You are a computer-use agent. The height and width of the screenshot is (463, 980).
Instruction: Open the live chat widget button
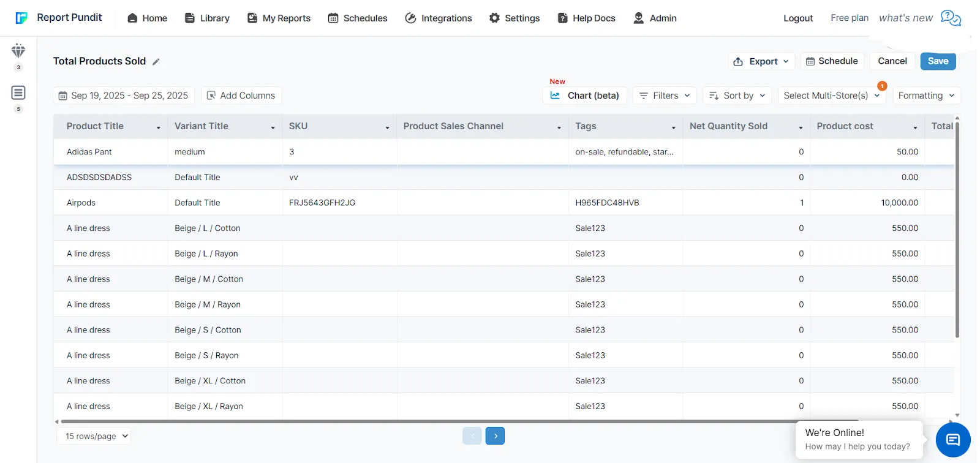coord(953,440)
